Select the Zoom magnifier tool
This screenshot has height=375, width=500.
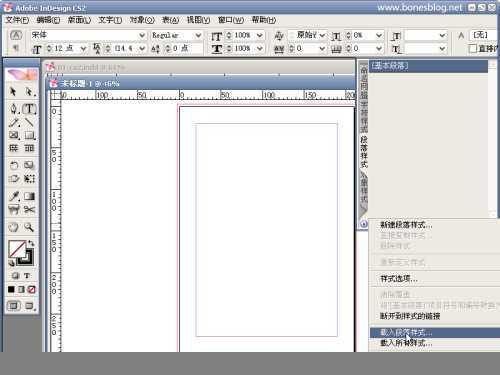pyautogui.click(x=29, y=227)
